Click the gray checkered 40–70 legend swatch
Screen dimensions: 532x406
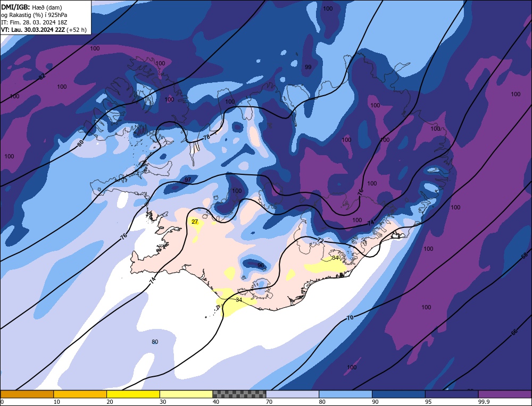point(239,394)
